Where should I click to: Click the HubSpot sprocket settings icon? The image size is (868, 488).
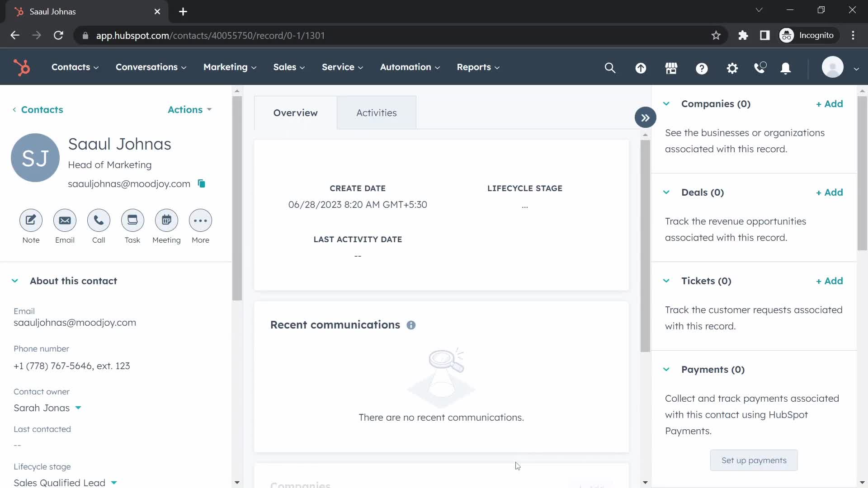coord(733,67)
